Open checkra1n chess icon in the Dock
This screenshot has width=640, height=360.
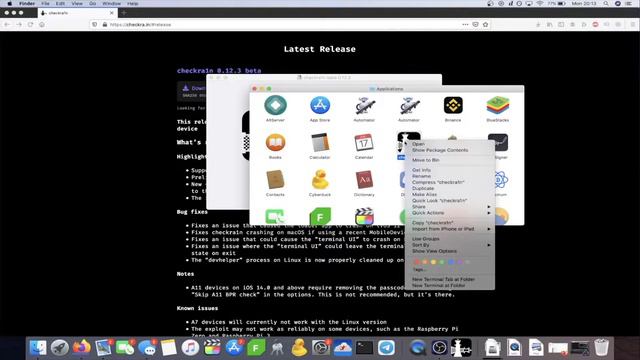click(x=461, y=348)
